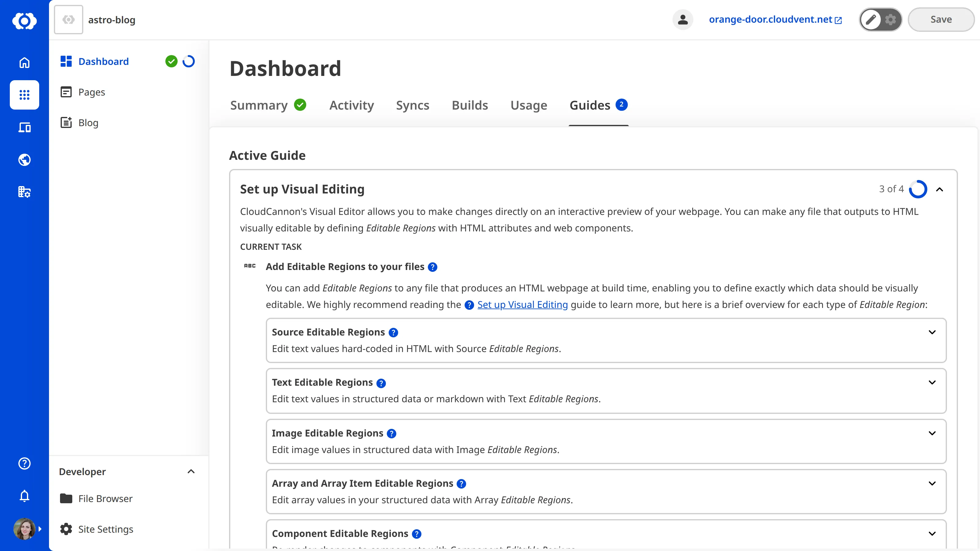Click help icon beside Add Editable Regions
The height and width of the screenshot is (551, 980).
(x=432, y=267)
